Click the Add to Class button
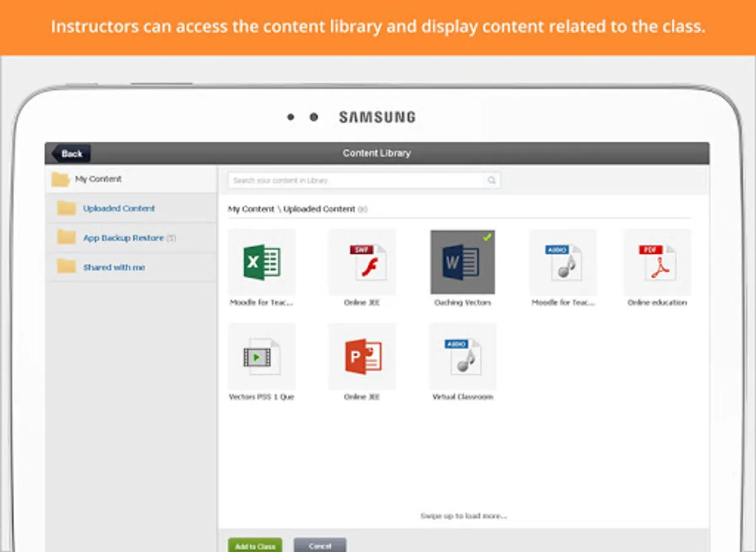Viewport: 756px width, 552px height. tap(255, 546)
